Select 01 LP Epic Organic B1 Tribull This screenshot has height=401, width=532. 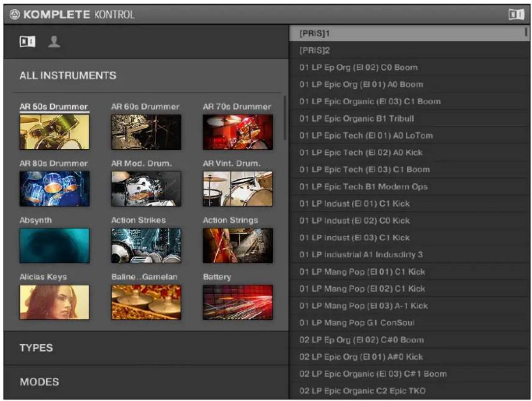[x=409, y=118]
